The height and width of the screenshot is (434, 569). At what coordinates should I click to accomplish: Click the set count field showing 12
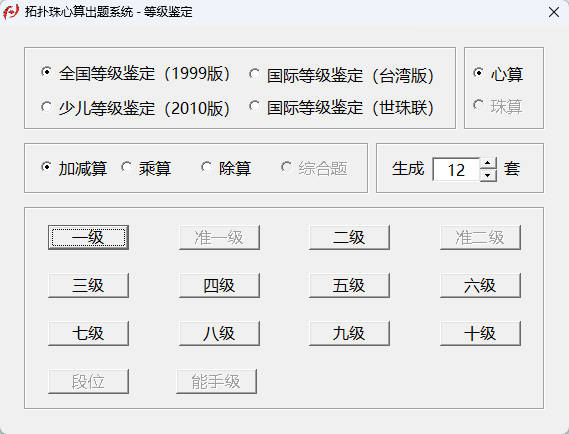coord(456,169)
